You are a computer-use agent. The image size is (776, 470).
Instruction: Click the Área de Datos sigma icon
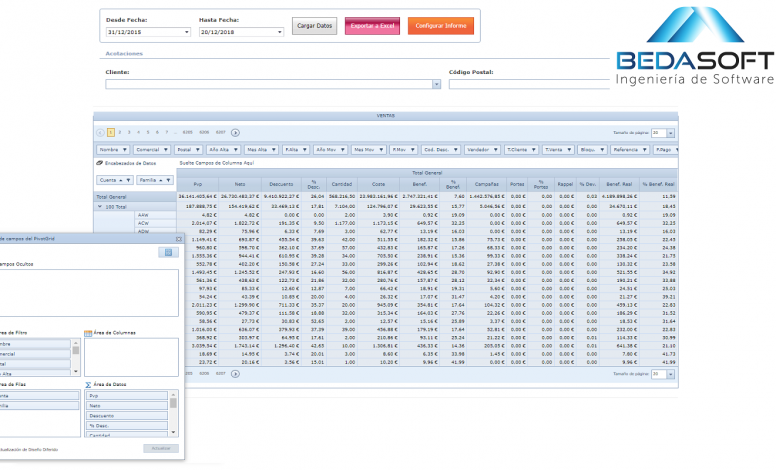88,384
